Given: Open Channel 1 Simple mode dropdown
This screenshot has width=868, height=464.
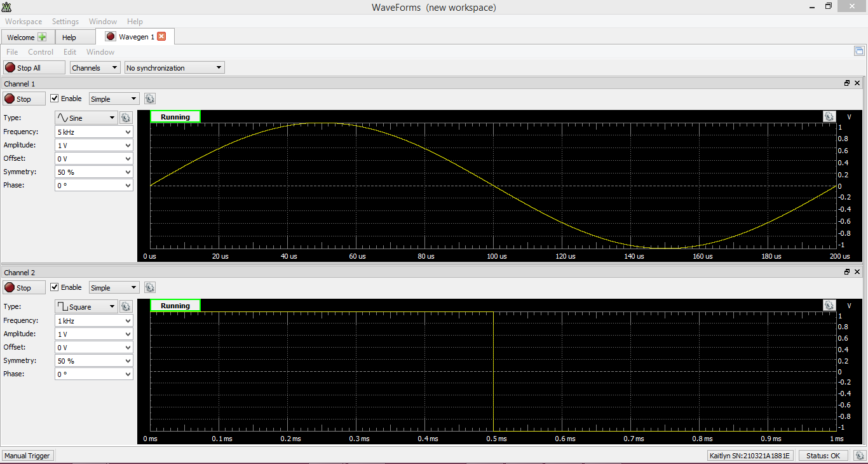Looking at the screenshot, I should coord(114,99).
